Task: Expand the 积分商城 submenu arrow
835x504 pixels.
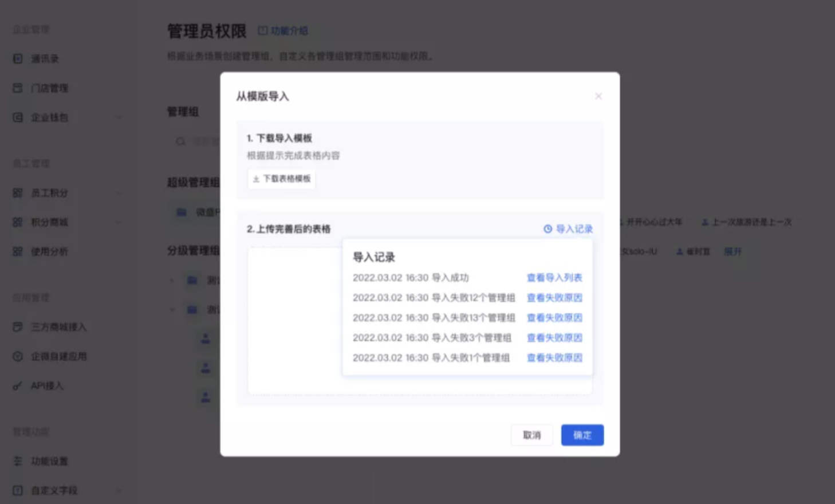Action: pos(118,222)
